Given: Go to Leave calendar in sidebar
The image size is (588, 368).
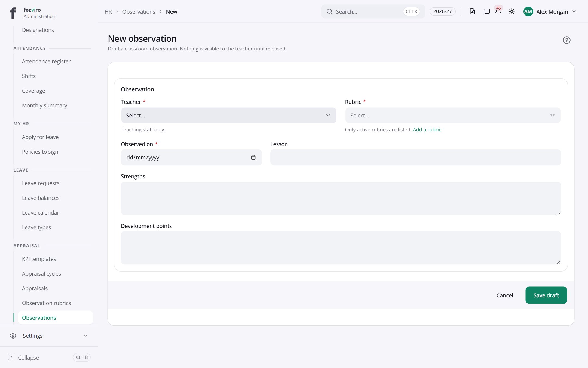Looking at the screenshot, I should (40, 212).
